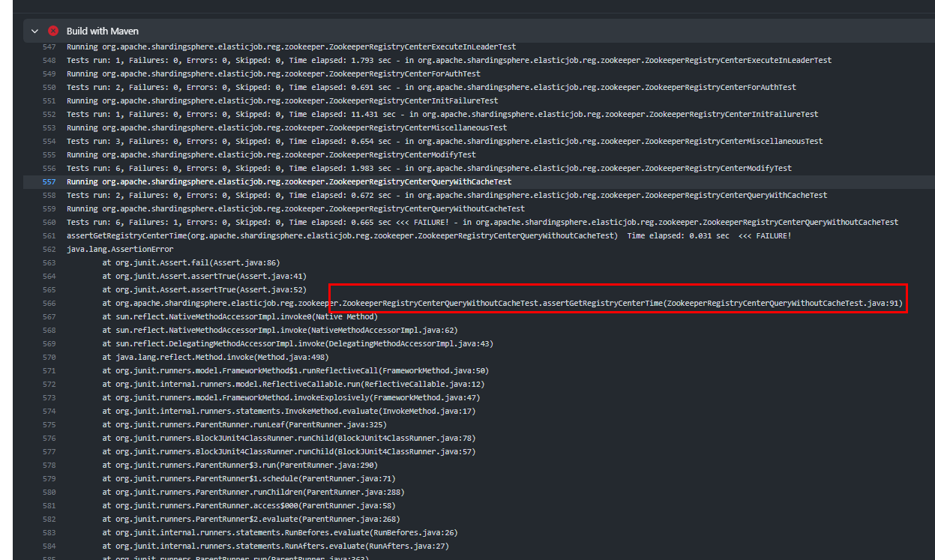Image resolution: width=935 pixels, height=560 pixels.
Task: Click 'at org.junit.Assert.assertTrue(Assert.java:52)' line
Action: (204, 289)
